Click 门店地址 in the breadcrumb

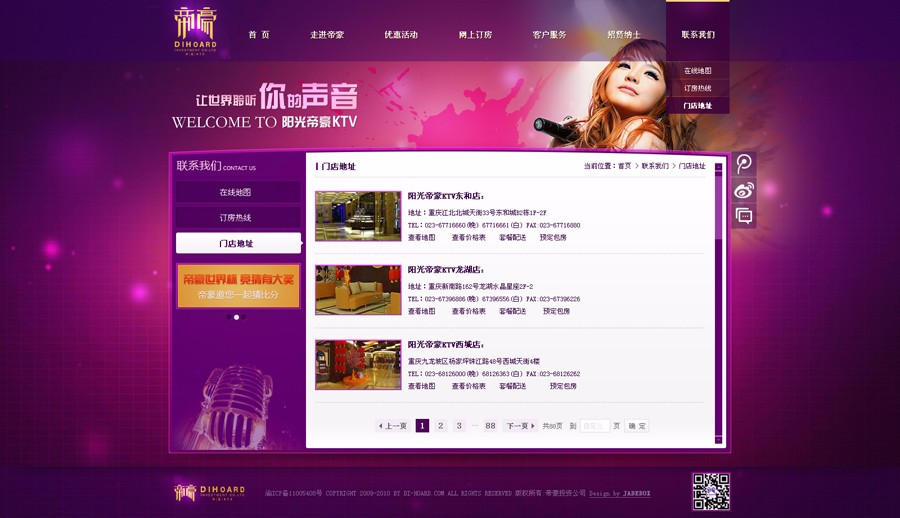pos(692,166)
